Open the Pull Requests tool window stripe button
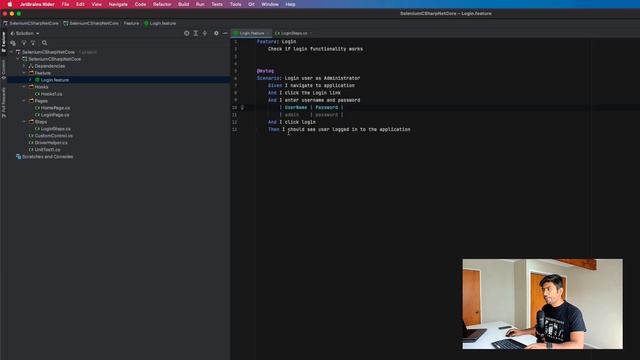The image size is (640, 360). pyautogui.click(x=4, y=102)
